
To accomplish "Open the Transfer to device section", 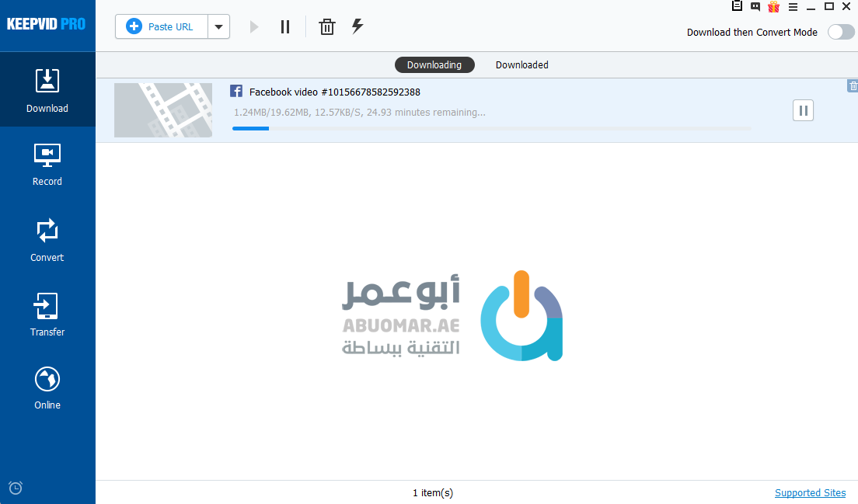I will (47, 315).
